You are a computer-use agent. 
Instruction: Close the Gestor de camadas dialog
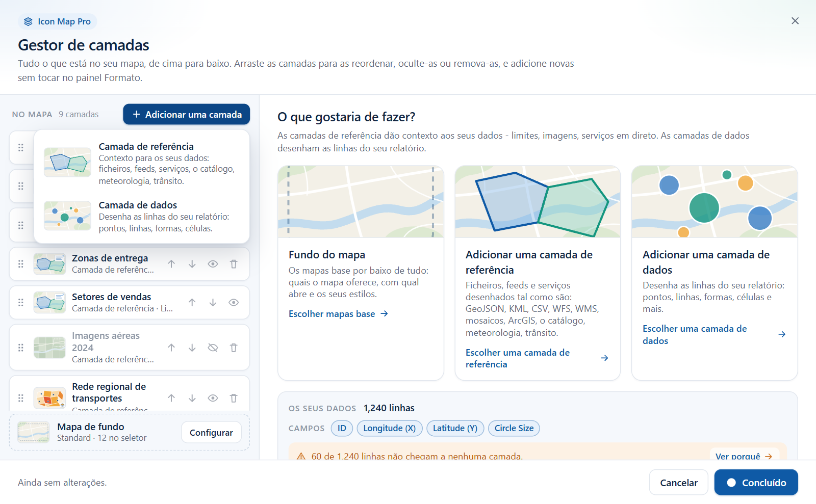pos(795,21)
